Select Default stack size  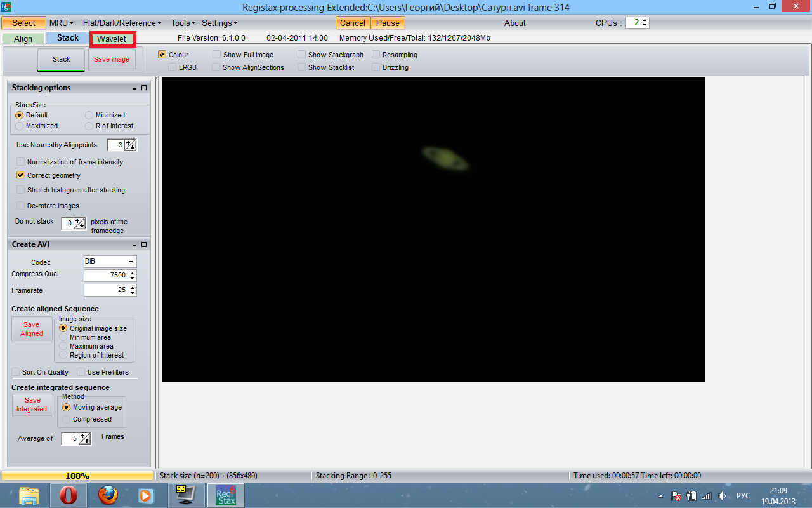(x=19, y=115)
